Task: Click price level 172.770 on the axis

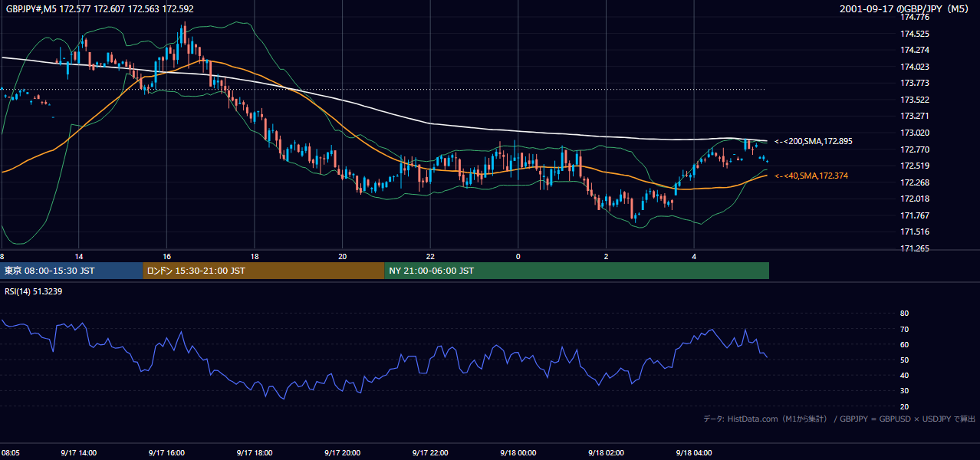Action: coord(915,149)
